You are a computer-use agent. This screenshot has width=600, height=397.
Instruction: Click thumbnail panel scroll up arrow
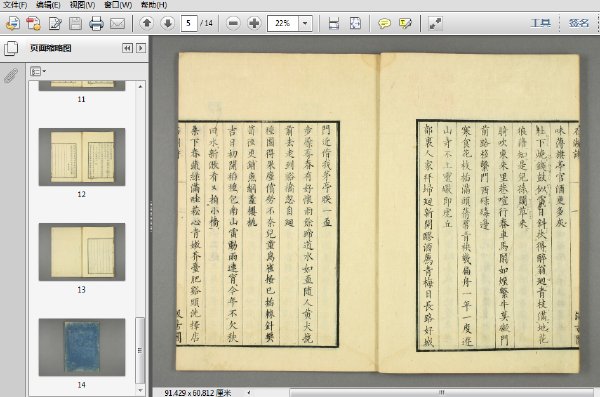tap(140, 87)
